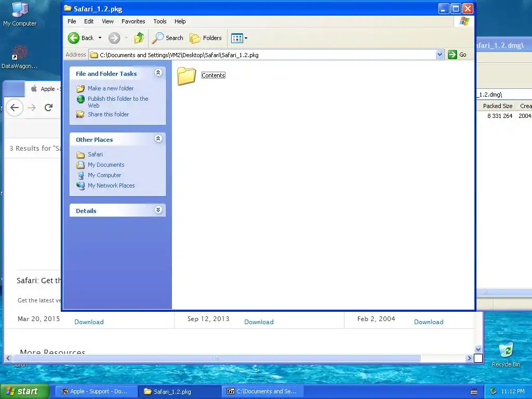532x399 pixels.
Task: Select the Contents folder icon
Action: point(187,76)
